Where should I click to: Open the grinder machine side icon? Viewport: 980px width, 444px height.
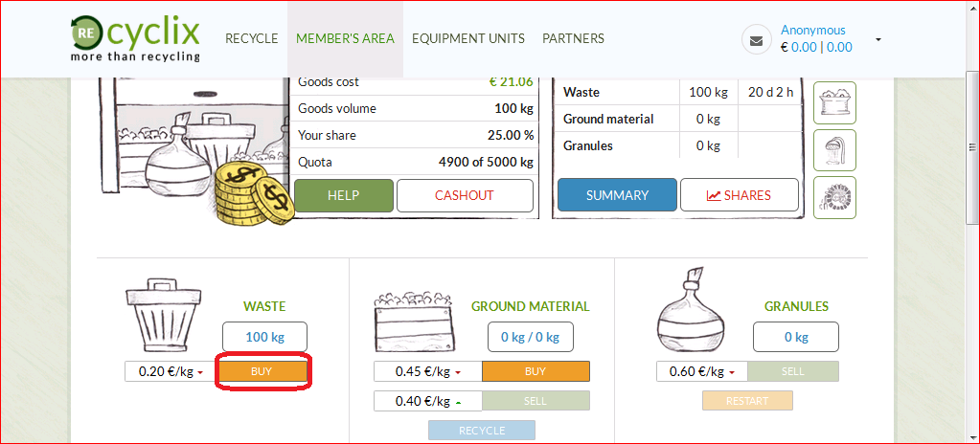pyautogui.click(x=835, y=150)
